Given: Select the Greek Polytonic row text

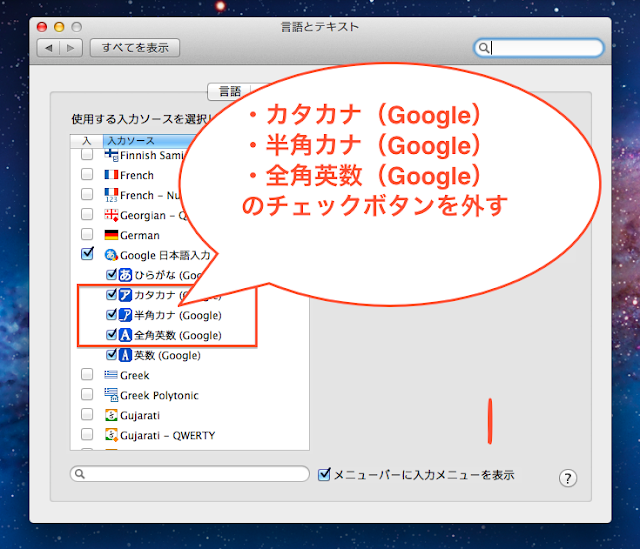Looking at the screenshot, I should (x=159, y=395).
